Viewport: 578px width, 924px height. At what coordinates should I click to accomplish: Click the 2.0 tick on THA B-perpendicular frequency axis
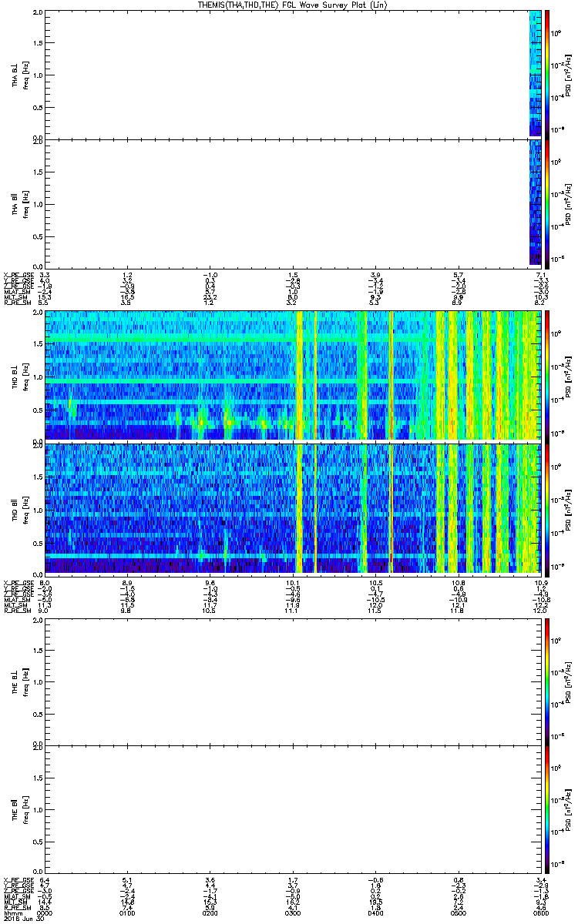39,13
